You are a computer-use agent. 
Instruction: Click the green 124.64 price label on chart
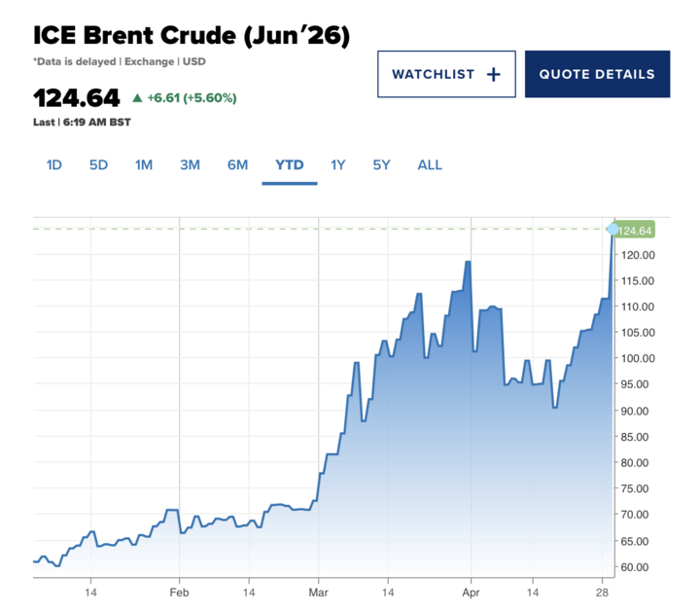click(636, 230)
